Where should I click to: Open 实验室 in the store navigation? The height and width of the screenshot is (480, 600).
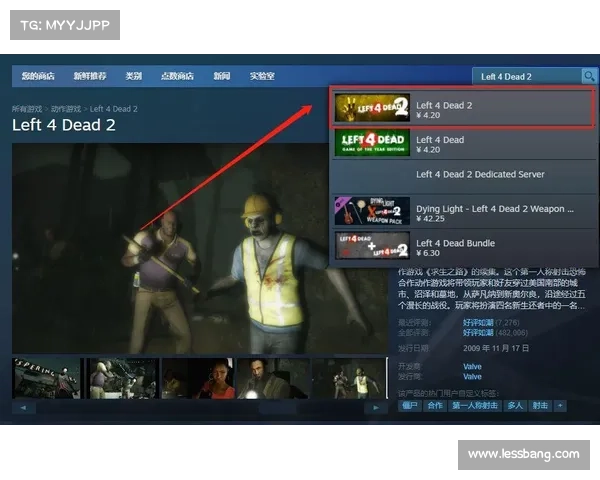click(x=262, y=76)
